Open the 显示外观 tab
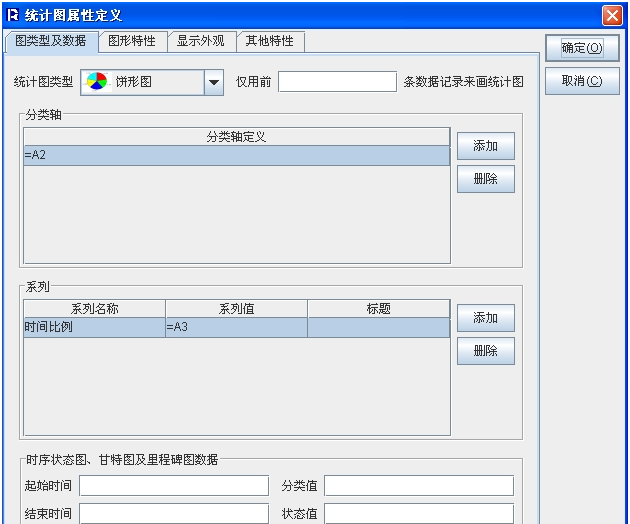 coord(201,41)
